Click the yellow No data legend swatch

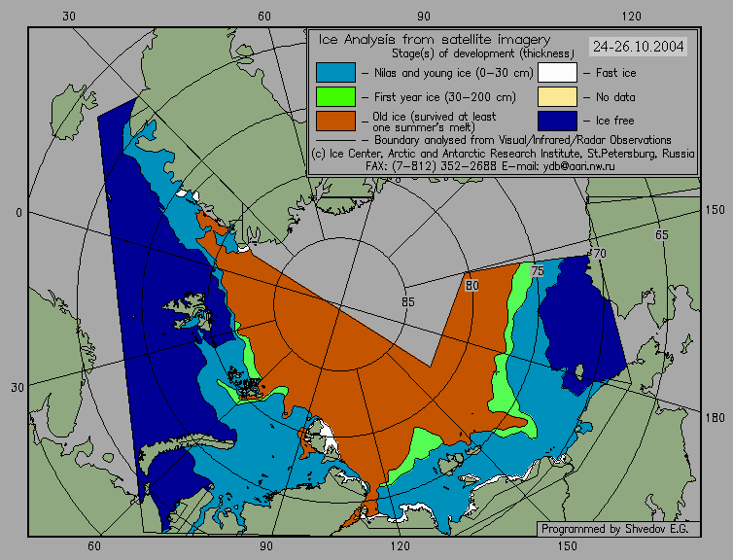pyautogui.click(x=557, y=97)
